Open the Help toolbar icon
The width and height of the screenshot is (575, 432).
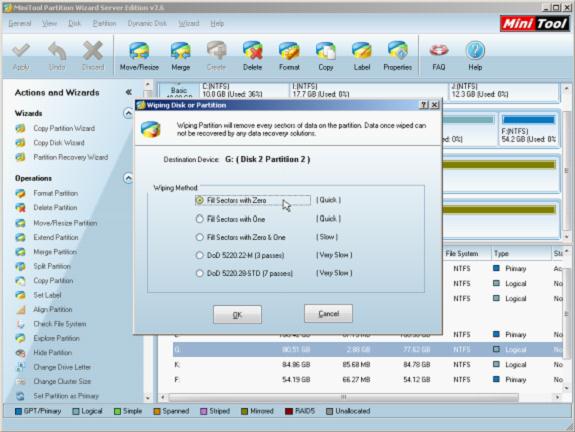(475, 56)
